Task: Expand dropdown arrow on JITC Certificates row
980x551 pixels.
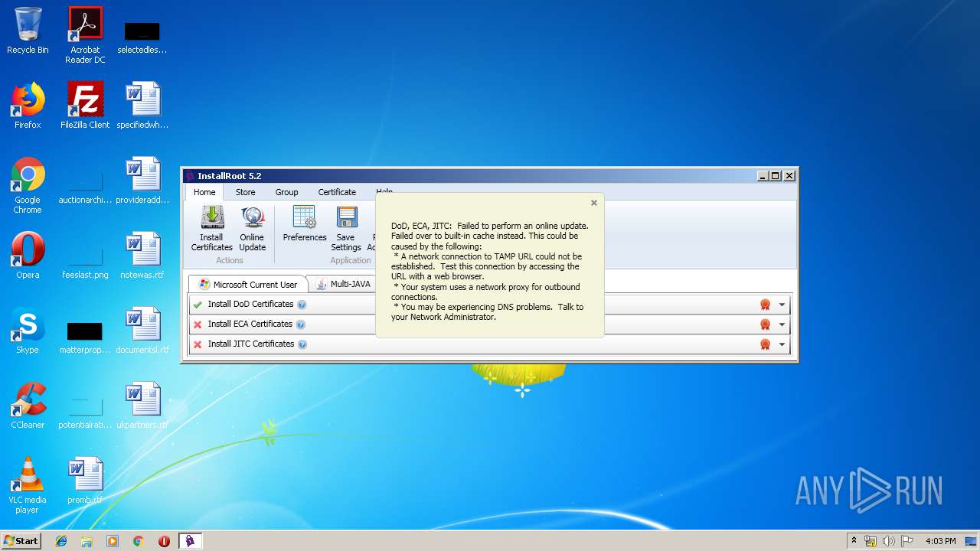Action: coord(782,344)
